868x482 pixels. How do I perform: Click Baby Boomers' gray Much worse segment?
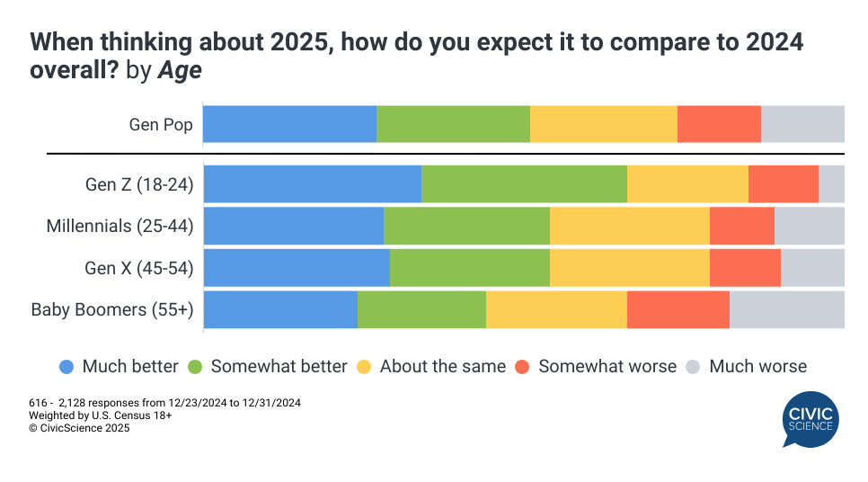[x=786, y=310]
